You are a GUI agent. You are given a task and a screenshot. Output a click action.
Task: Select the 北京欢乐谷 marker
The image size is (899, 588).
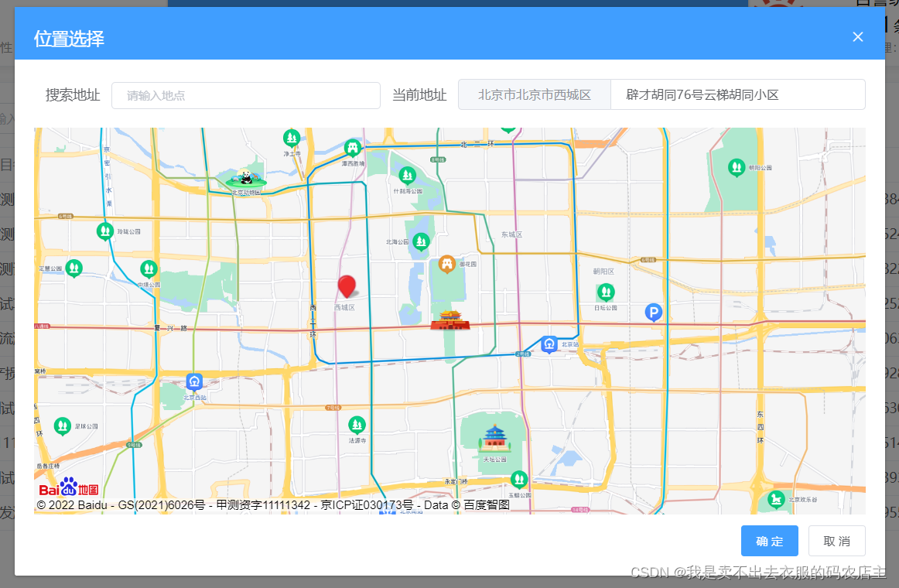click(776, 500)
